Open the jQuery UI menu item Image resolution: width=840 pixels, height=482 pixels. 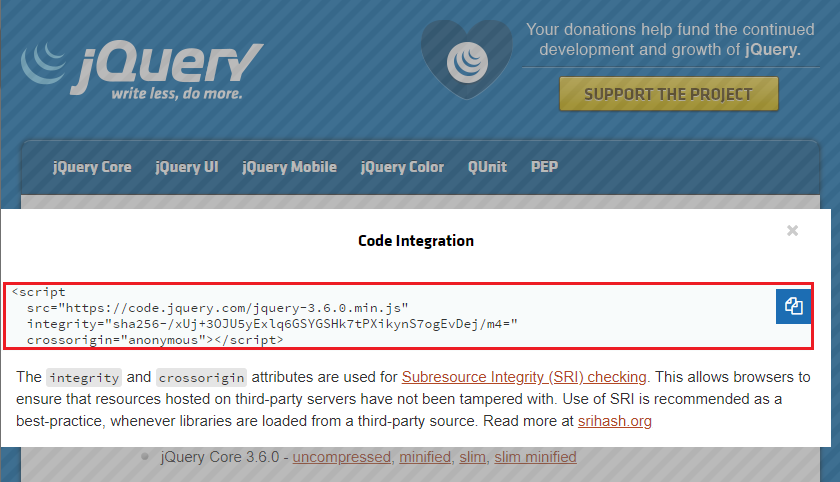[x=187, y=167]
